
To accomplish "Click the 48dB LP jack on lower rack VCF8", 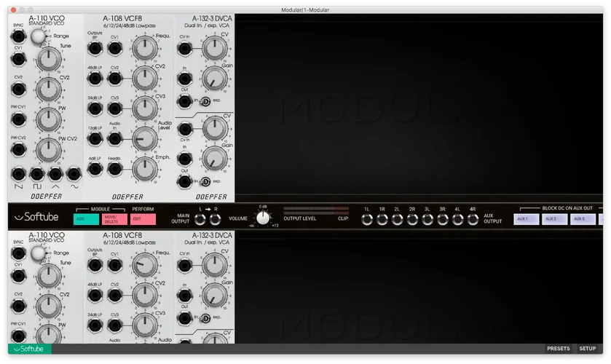I will (x=95, y=296).
